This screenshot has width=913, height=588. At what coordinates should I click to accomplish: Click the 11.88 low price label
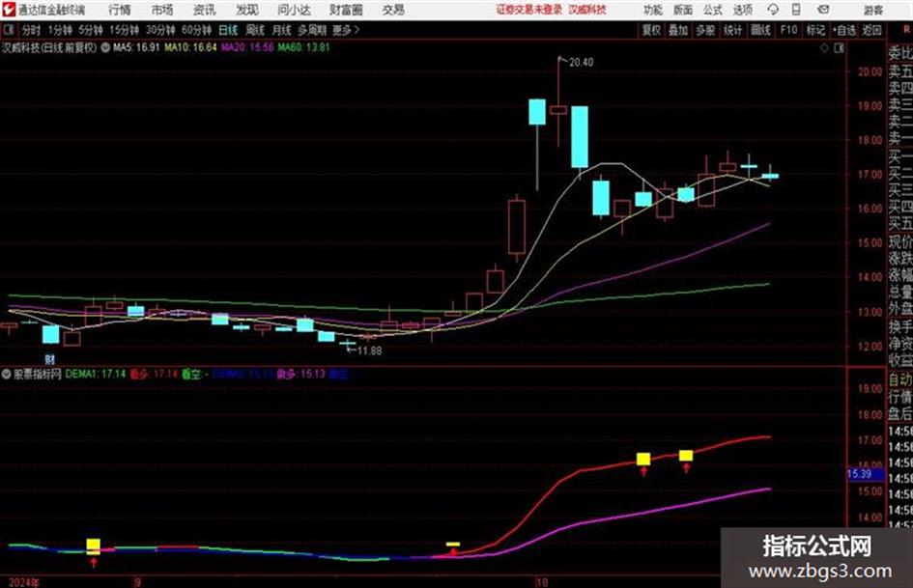369,351
